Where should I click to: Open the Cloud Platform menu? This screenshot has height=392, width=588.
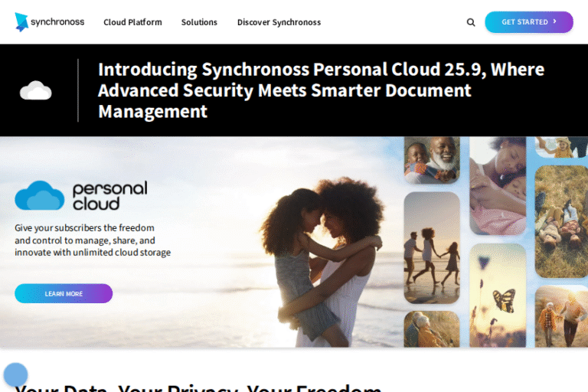pos(132,22)
